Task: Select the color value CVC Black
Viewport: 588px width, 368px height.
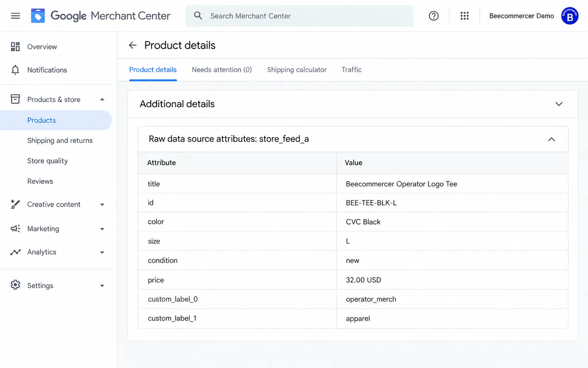Action: pyautogui.click(x=363, y=222)
